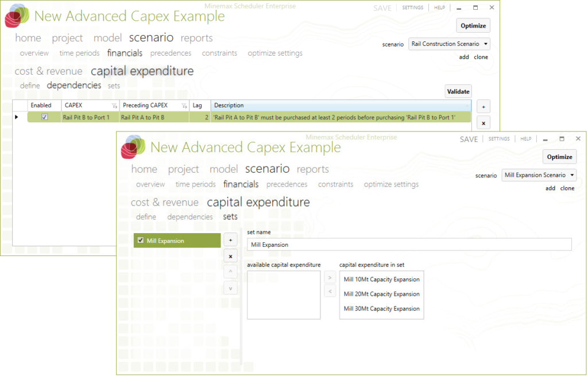Click the Minemax logo in the front window
Viewport: 588px width, 376px height.
(x=133, y=147)
